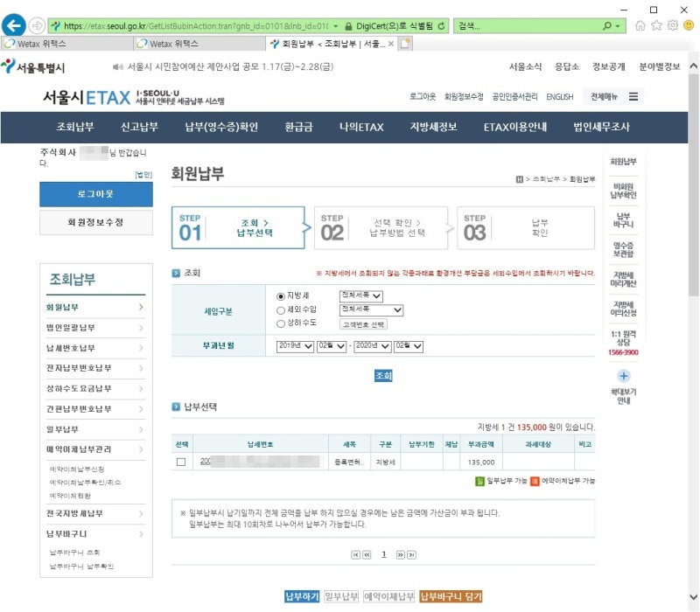Click the blue 로그아웃 button

pyautogui.click(x=96, y=194)
